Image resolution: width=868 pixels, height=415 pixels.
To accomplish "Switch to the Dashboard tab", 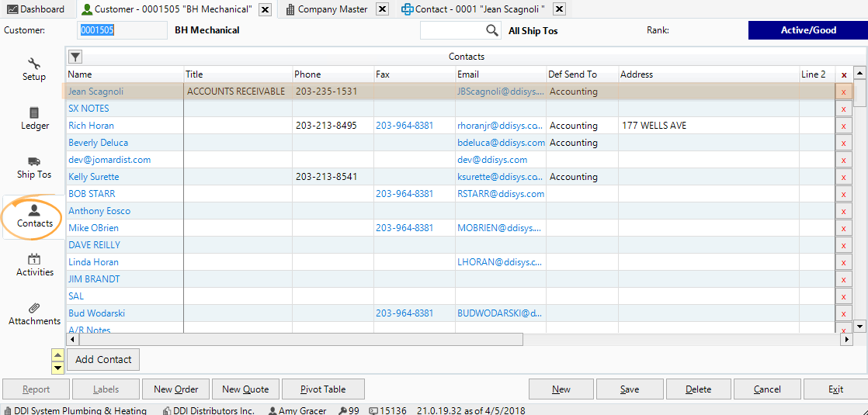I will pyautogui.click(x=36, y=9).
